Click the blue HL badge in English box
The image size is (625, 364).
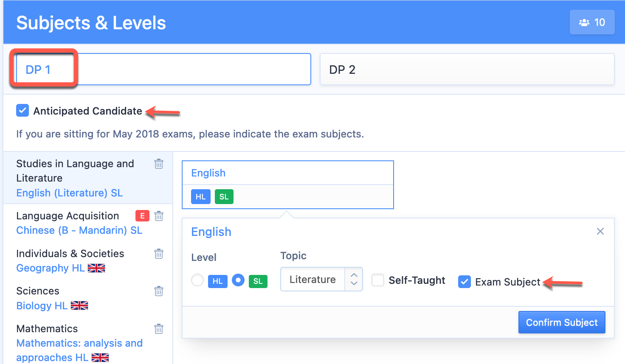[x=201, y=197]
